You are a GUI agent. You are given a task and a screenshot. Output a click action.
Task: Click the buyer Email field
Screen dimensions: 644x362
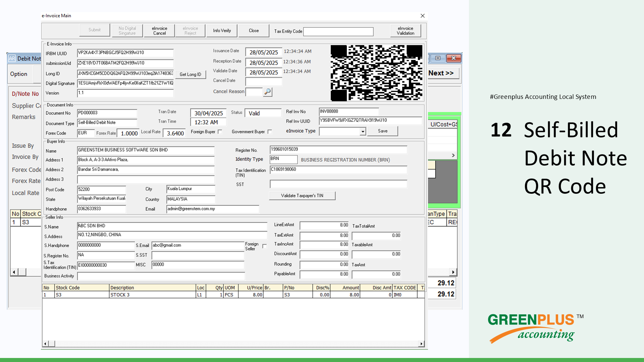(213, 209)
